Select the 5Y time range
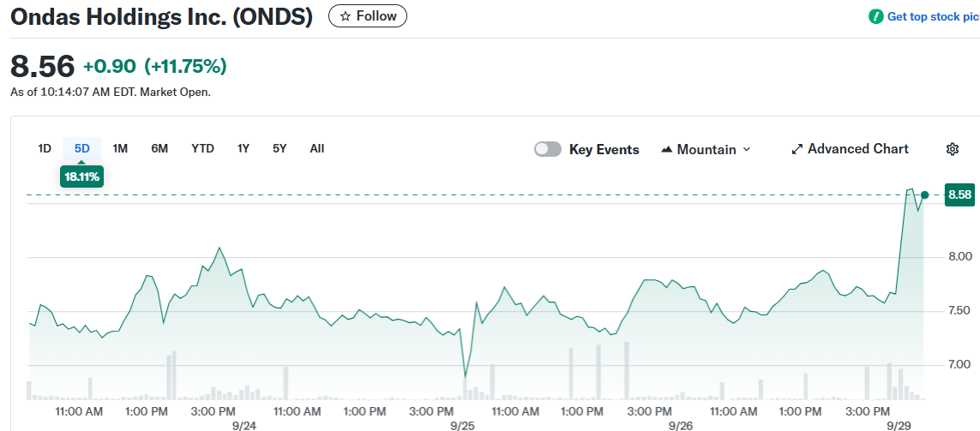The height and width of the screenshot is (431, 980). pos(280,148)
